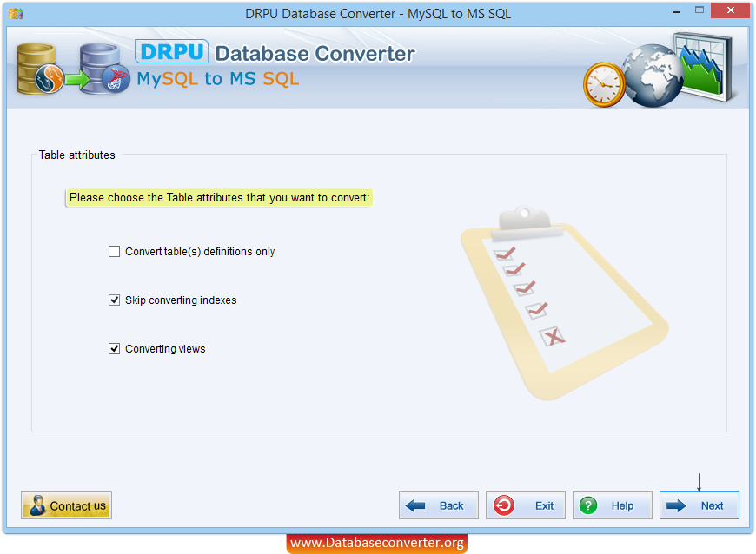Uncheck Converting views option
The width and height of the screenshot is (756, 554).
tap(114, 348)
